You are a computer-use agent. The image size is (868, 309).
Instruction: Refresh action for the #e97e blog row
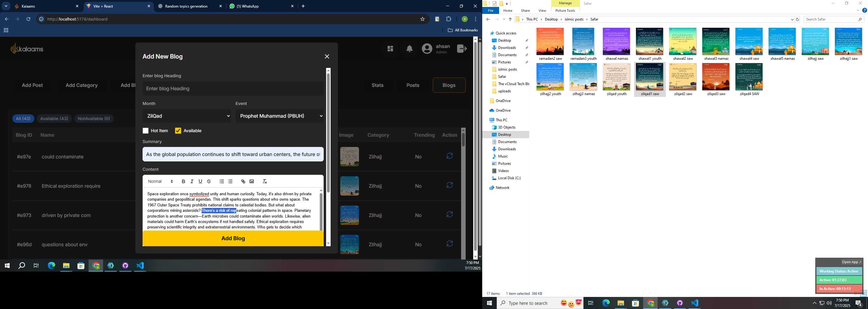[449, 156]
